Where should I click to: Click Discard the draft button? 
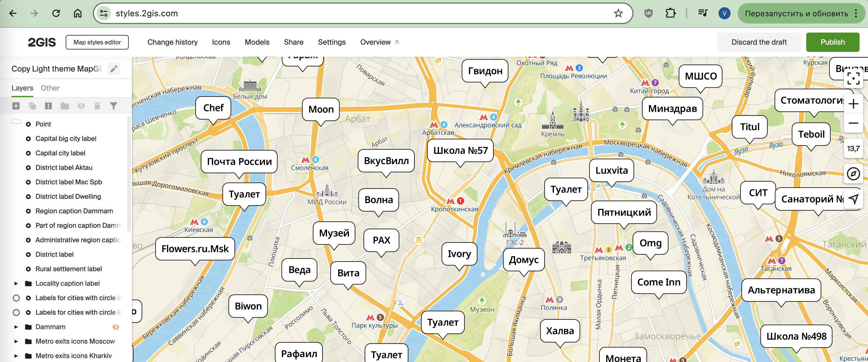[x=759, y=42]
